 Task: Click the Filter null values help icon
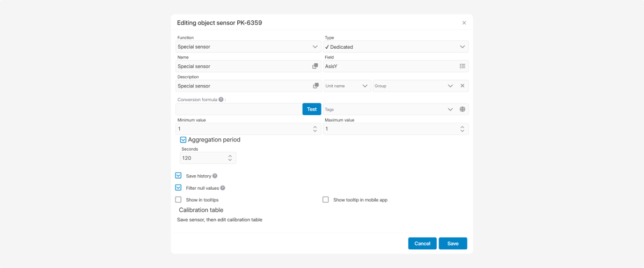222,188
